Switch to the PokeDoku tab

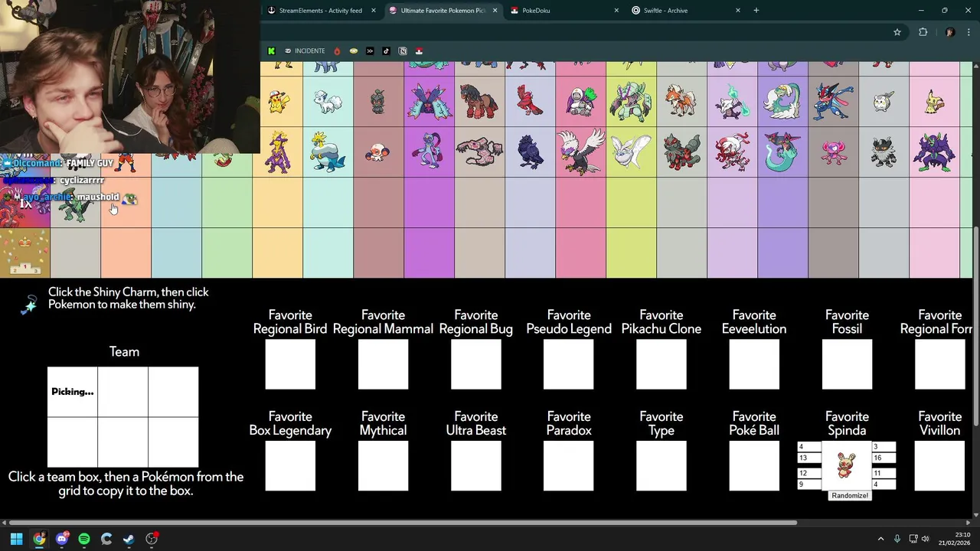563,11
